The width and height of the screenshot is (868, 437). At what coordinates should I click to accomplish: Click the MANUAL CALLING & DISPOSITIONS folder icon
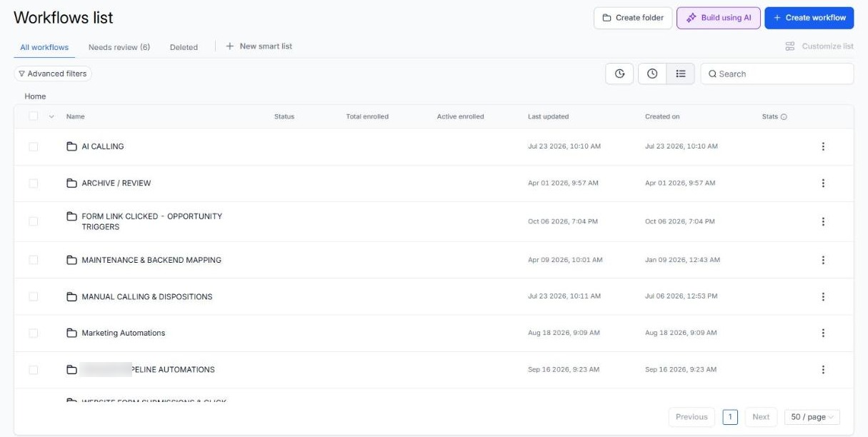click(71, 296)
